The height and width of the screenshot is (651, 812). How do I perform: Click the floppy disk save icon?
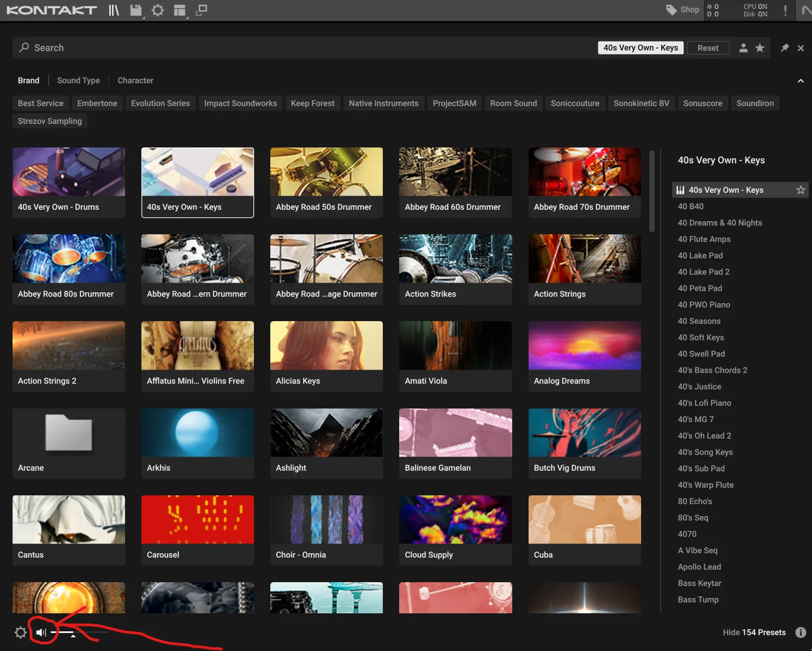(x=135, y=10)
